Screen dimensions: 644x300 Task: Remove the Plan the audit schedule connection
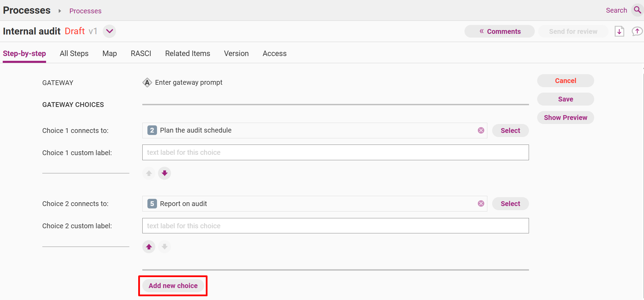(481, 130)
